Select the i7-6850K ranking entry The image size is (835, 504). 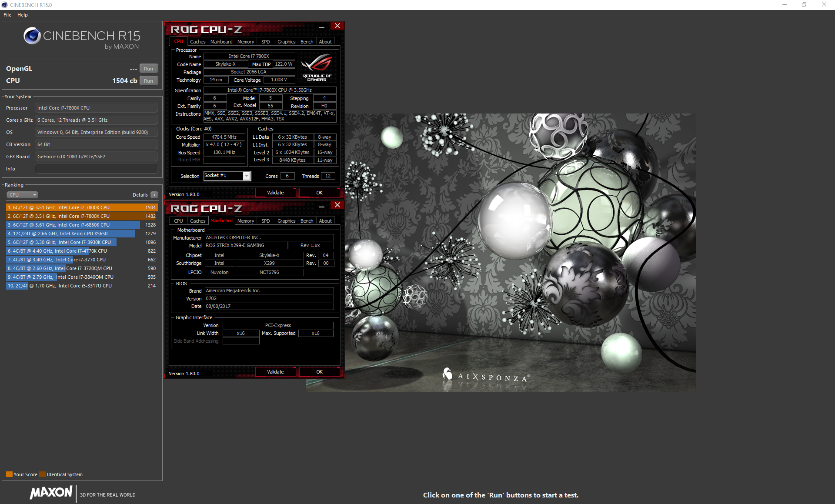[82, 225]
